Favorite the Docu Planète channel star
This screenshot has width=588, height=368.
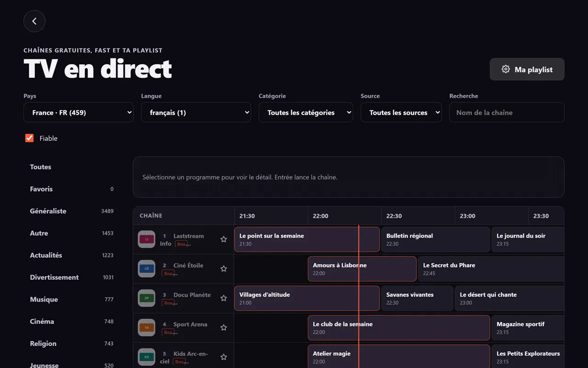224,298
